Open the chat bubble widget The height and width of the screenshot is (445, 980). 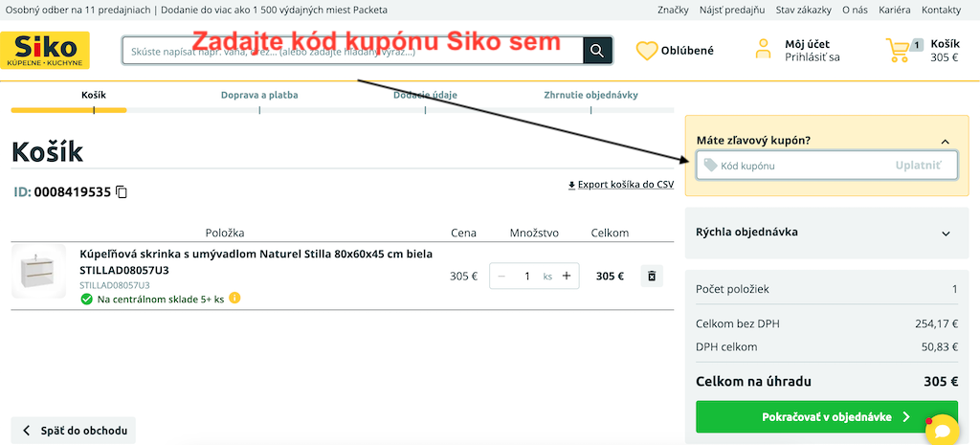coord(942,430)
